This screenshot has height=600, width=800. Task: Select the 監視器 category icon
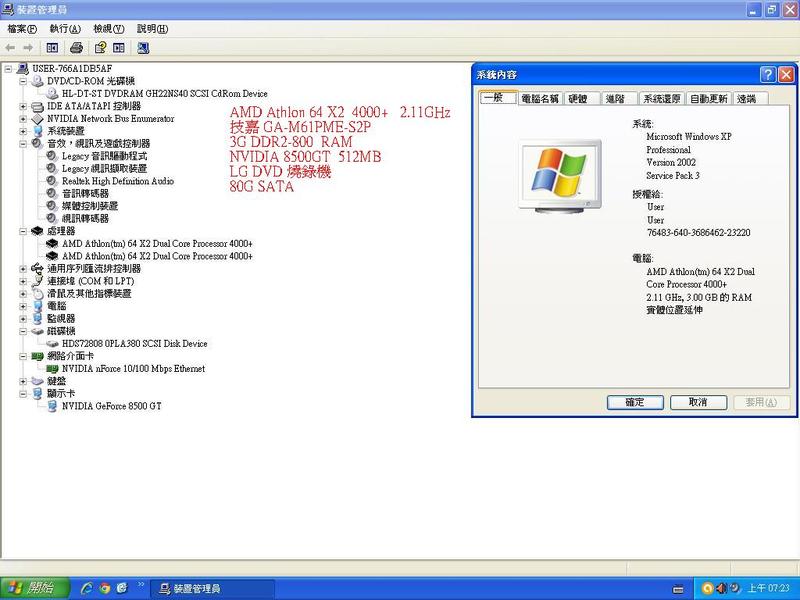coord(37,318)
